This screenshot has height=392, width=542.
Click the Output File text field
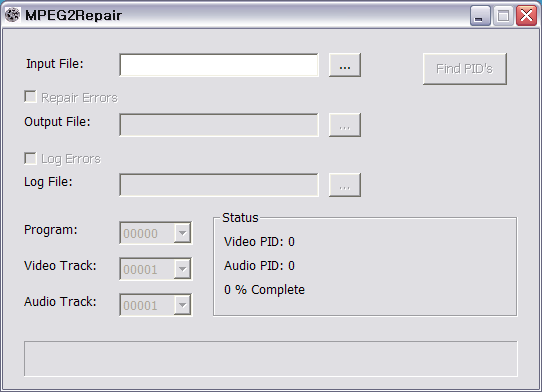tap(219, 125)
